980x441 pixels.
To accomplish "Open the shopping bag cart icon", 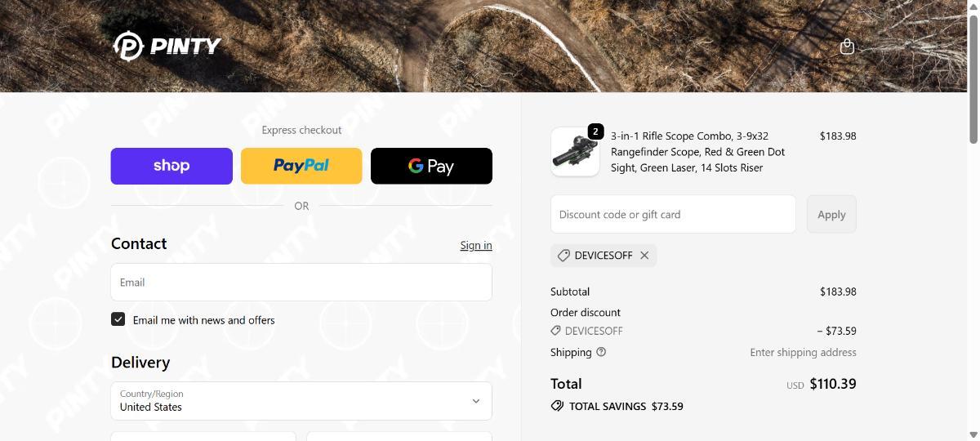I will click(847, 47).
